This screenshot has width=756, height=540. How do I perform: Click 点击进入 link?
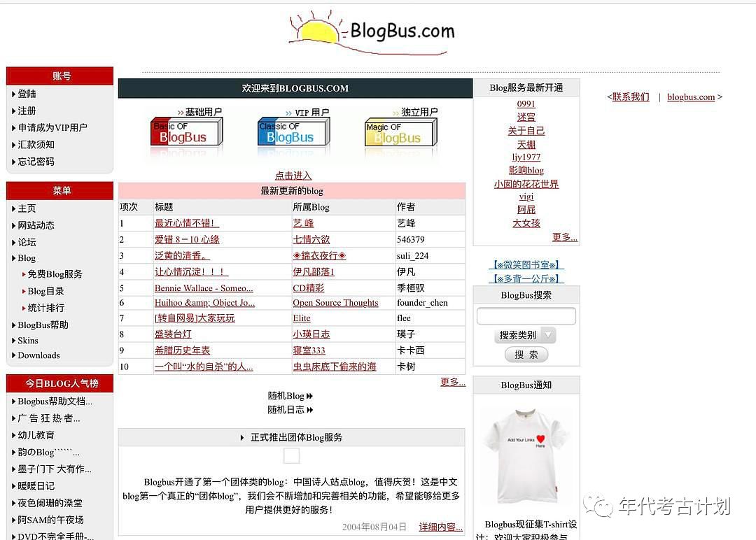[x=293, y=176]
